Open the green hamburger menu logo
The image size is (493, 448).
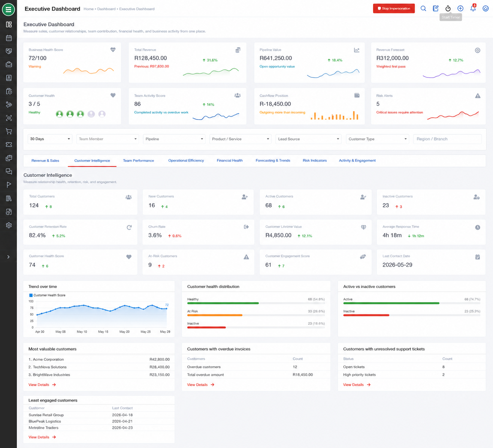tap(8, 9)
